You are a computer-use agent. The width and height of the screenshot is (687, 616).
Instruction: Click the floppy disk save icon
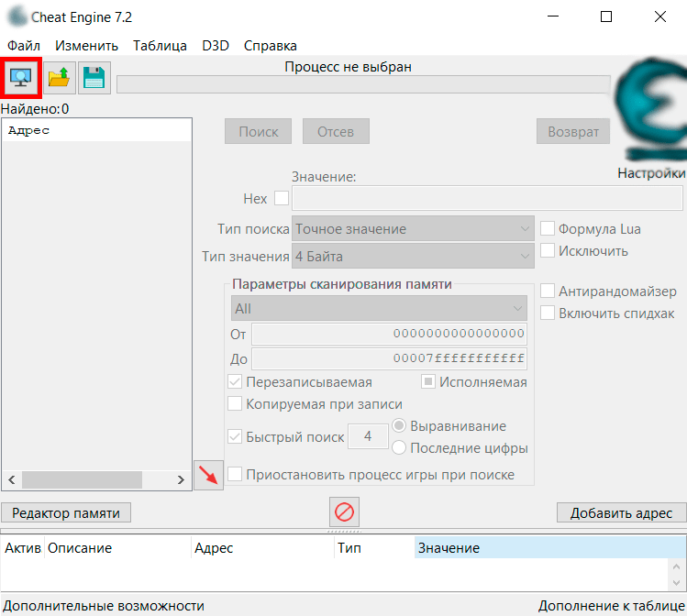tap(94, 78)
